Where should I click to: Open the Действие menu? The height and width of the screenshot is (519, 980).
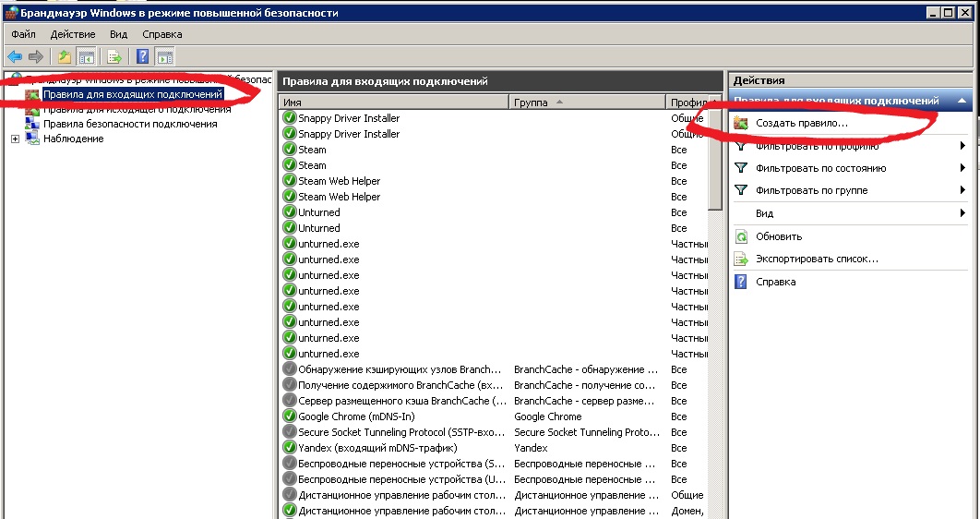pyautogui.click(x=73, y=34)
